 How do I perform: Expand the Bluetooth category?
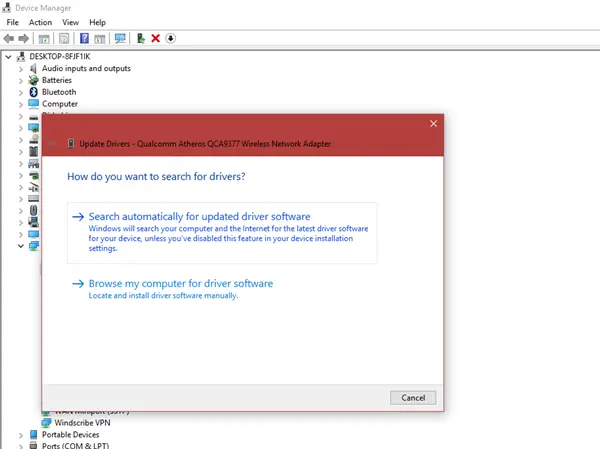(21, 93)
